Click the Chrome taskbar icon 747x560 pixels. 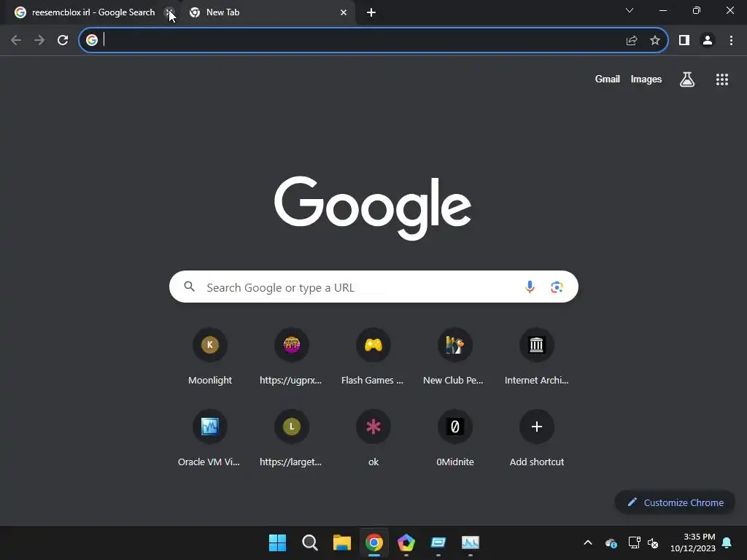coord(374,542)
